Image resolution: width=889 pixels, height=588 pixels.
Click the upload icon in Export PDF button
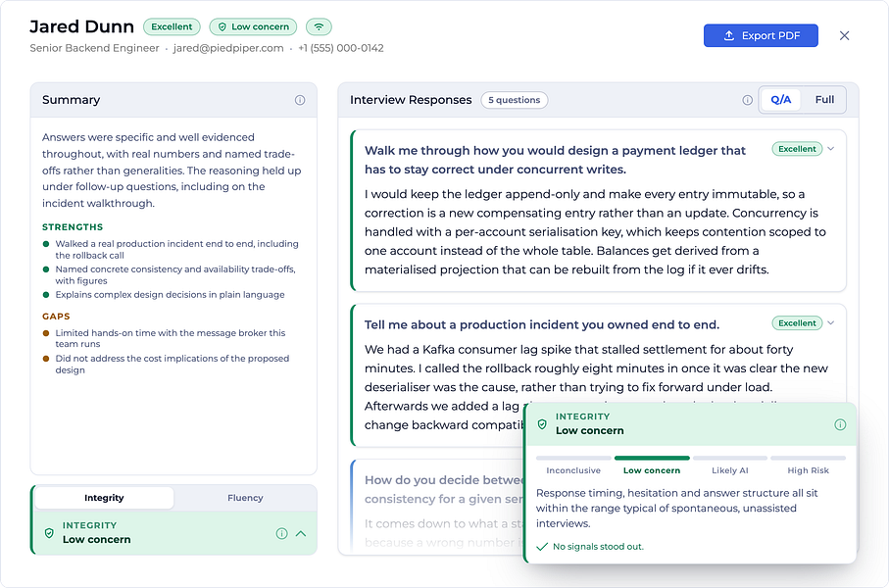(729, 35)
